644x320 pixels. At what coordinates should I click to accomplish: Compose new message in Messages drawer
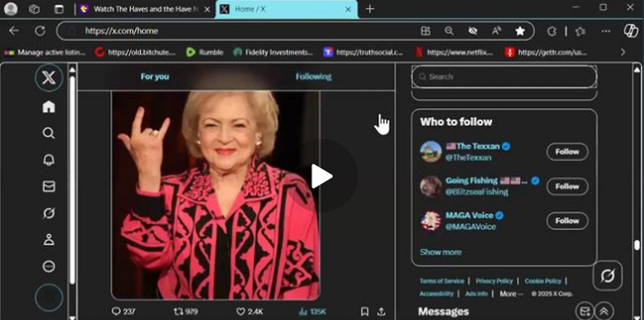tap(584, 311)
